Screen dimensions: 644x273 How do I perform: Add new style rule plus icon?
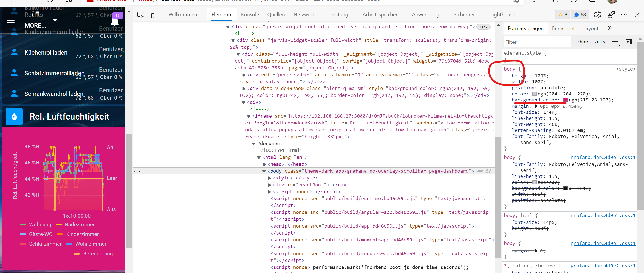click(x=615, y=42)
